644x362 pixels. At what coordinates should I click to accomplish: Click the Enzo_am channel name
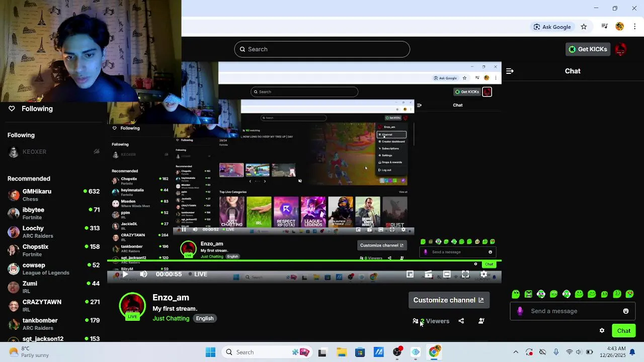[171, 298]
